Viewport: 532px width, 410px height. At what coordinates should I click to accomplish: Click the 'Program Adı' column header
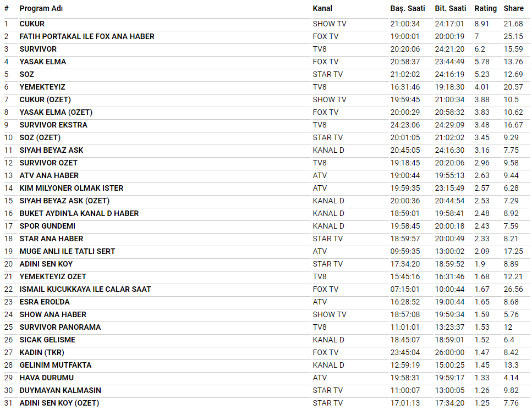[x=41, y=8]
